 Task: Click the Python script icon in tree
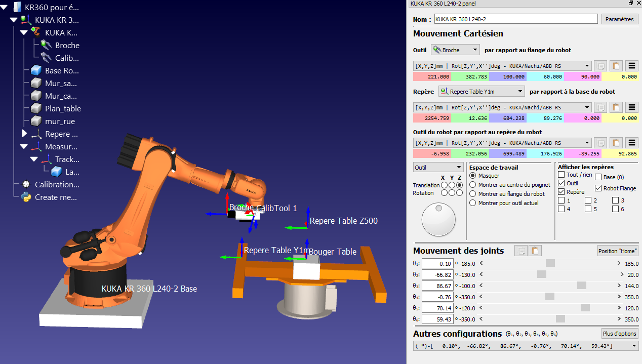tap(26, 197)
